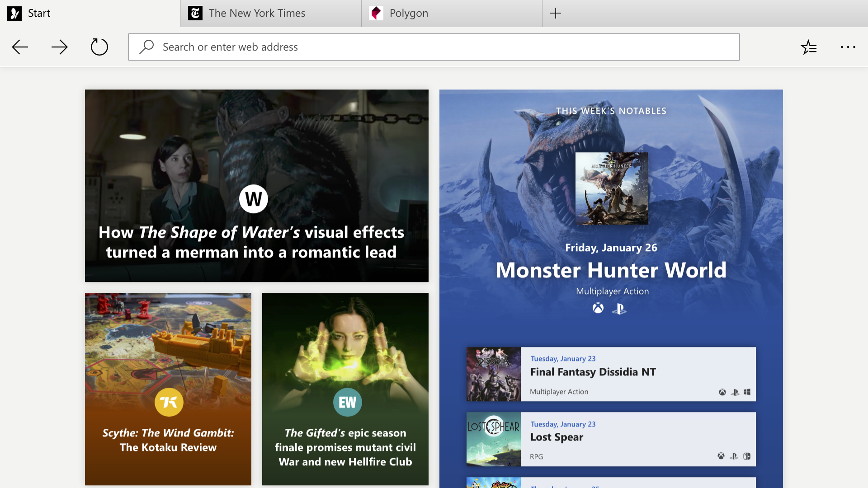Open the Lost Spear entry
Screen dimensions: 868x488
pos(611,439)
